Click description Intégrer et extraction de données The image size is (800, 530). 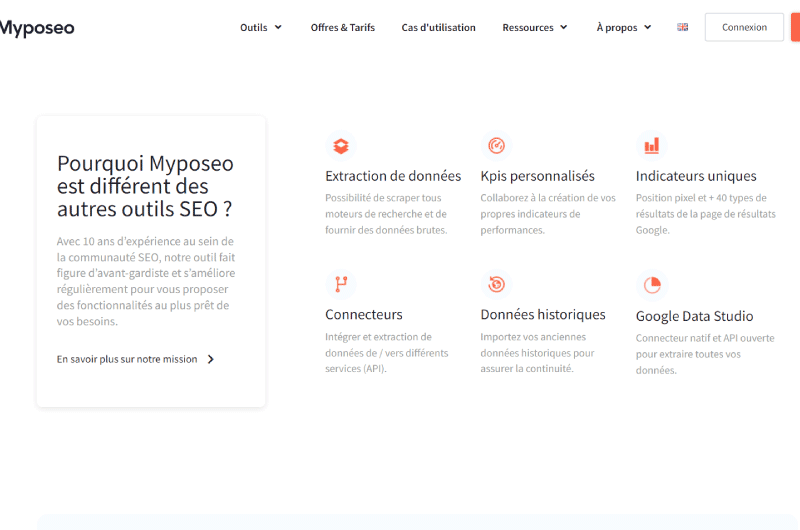pos(387,352)
